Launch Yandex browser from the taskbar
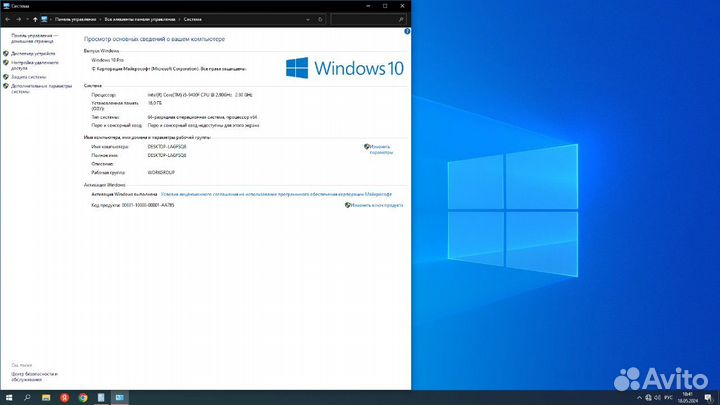720x405 pixels. click(x=64, y=398)
